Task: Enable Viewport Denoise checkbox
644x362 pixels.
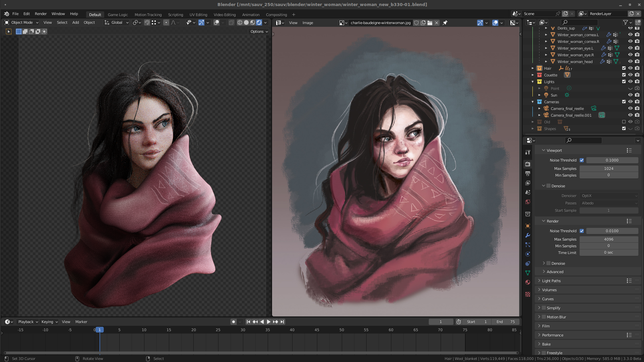Action: (x=549, y=186)
